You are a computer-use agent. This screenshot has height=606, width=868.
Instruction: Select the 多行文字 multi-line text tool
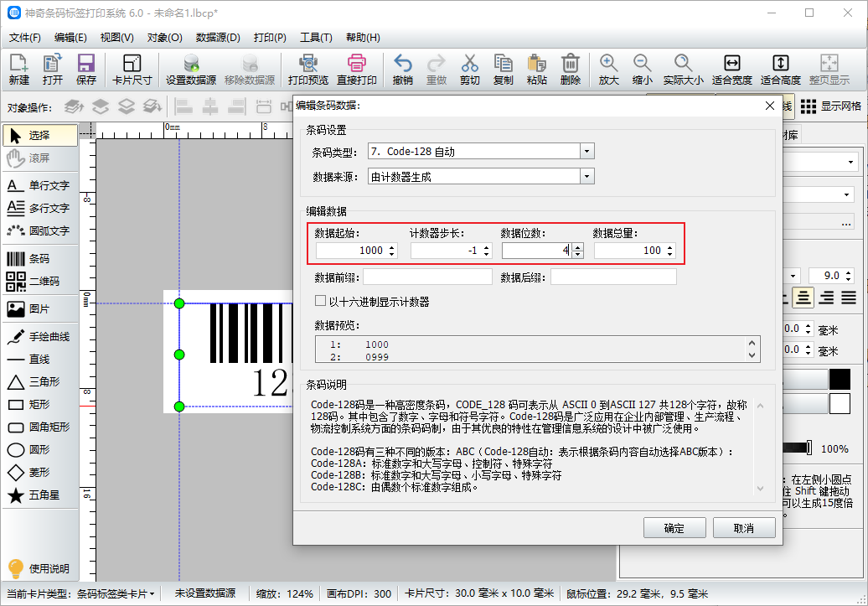coord(40,208)
